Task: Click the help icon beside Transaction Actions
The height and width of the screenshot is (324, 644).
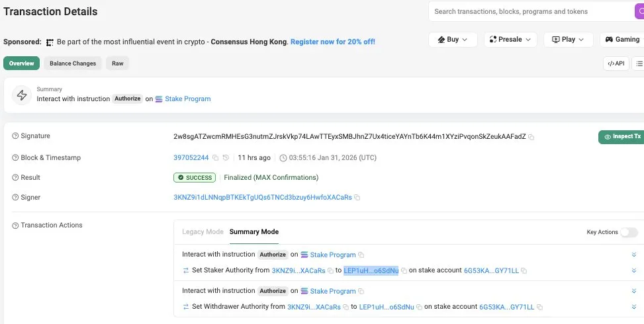Action: coord(15,225)
